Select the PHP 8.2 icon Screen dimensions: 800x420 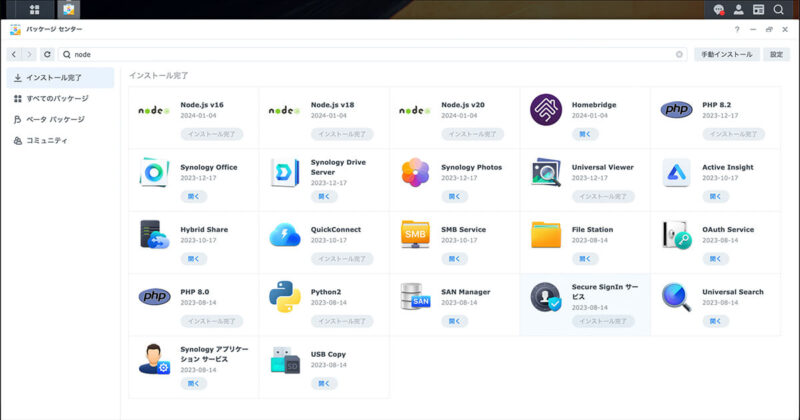(x=676, y=109)
